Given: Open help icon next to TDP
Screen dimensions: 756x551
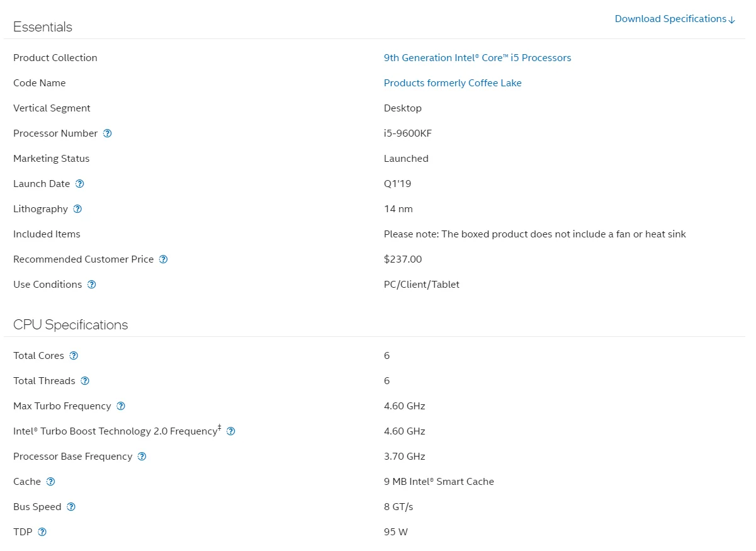Looking at the screenshot, I should 43,532.
